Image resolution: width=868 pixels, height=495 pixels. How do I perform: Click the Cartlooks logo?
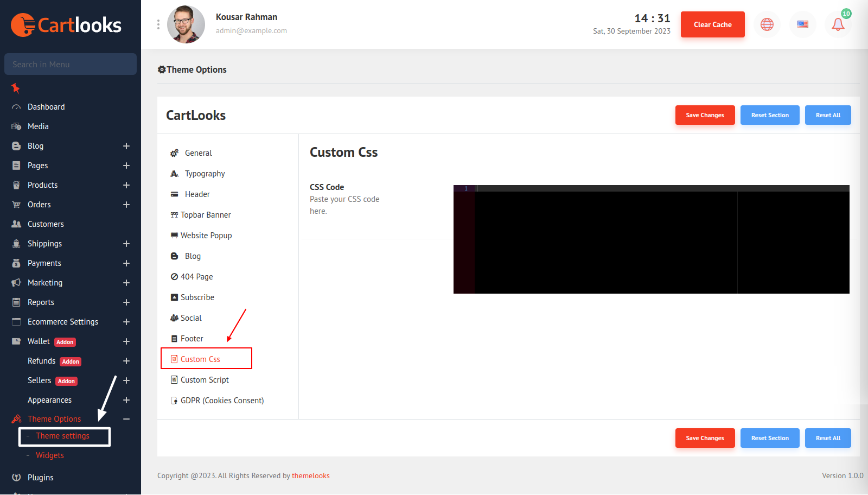[x=66, y=25]
